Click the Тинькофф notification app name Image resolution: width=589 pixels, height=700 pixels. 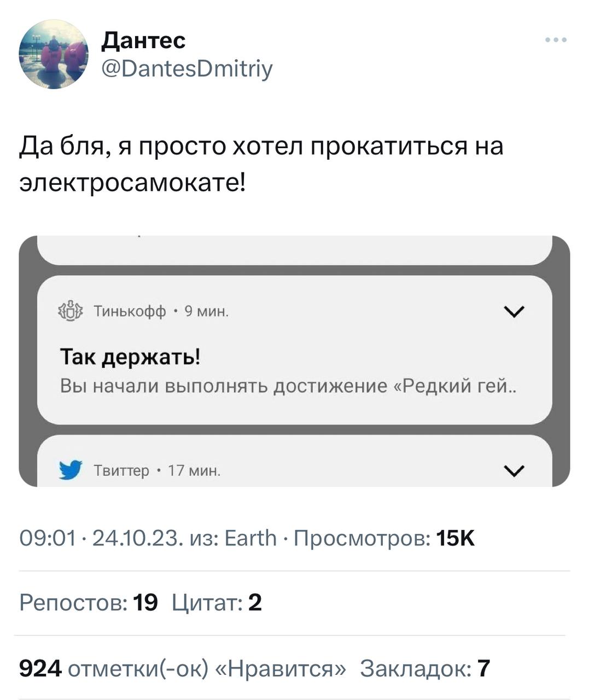(x=130, y=312)
